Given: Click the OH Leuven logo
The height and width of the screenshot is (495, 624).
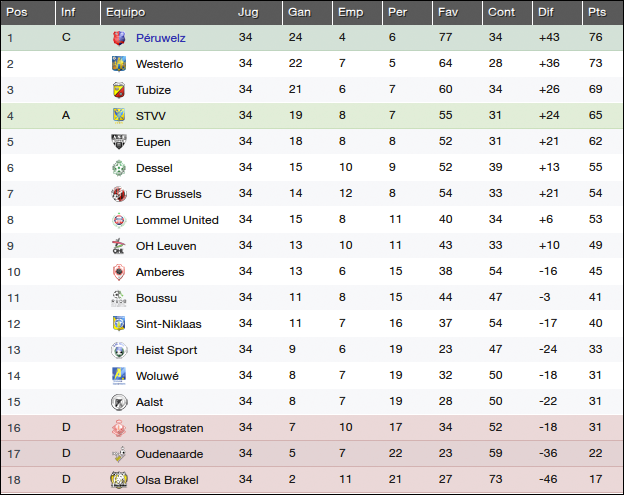Looking at the screenshot, I should pyautogui.click(x=119, y=246).
